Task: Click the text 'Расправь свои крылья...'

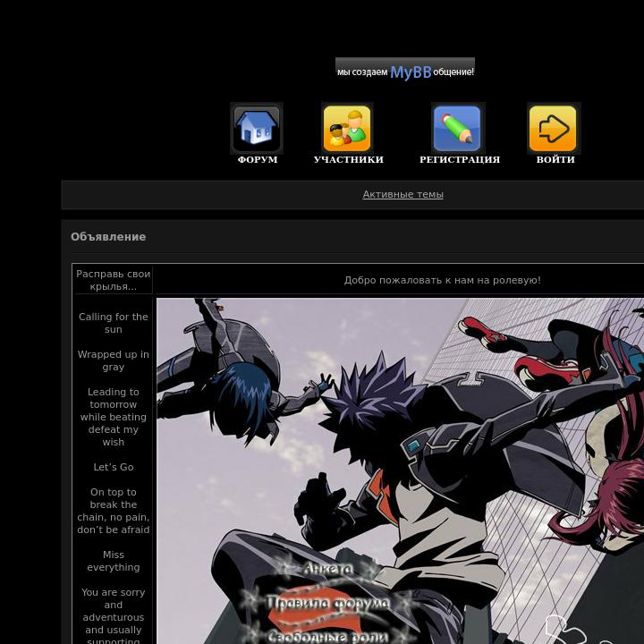Action: click(114, 280)
